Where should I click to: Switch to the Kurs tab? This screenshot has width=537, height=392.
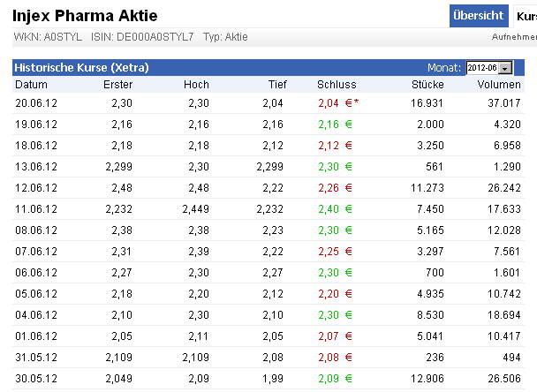click(526, 16)
